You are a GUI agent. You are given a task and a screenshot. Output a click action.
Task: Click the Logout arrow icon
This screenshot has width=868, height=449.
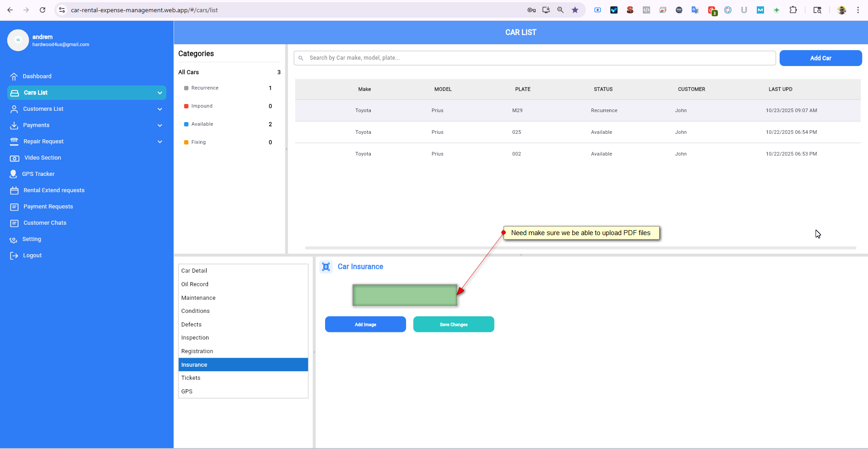tap(14, 255)
